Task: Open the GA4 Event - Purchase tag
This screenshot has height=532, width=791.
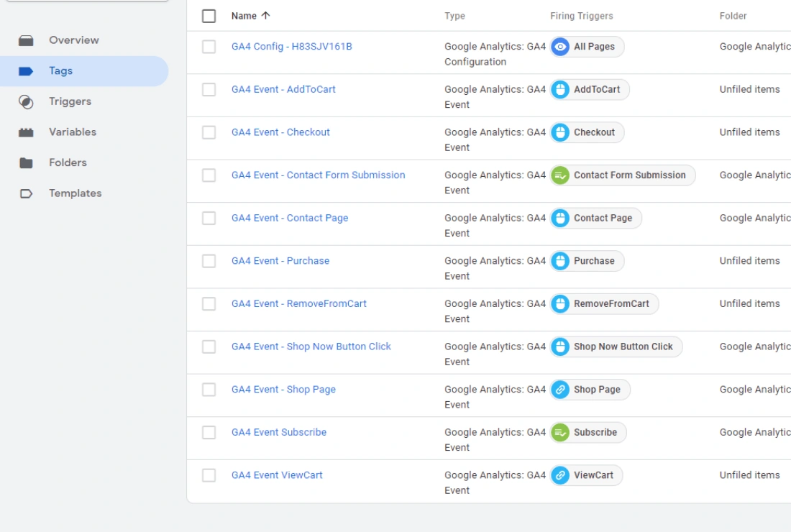Action: tap(280, 261)
